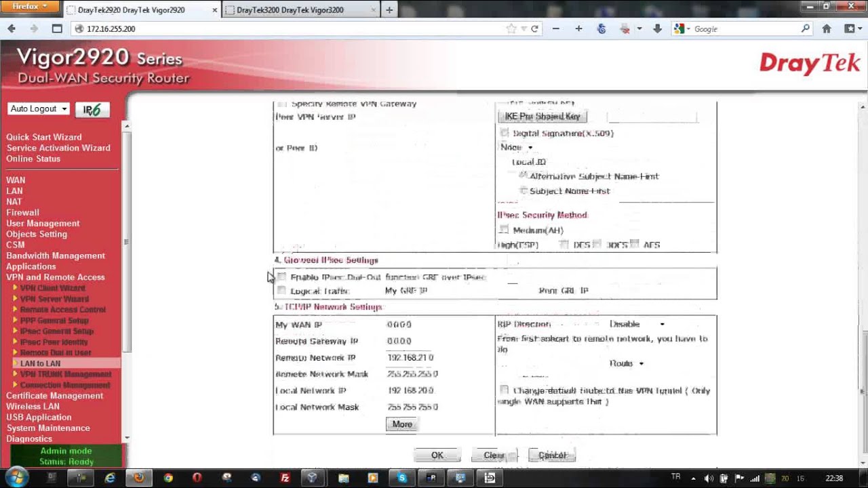Click the network signal tray icon

coord(755,479)
